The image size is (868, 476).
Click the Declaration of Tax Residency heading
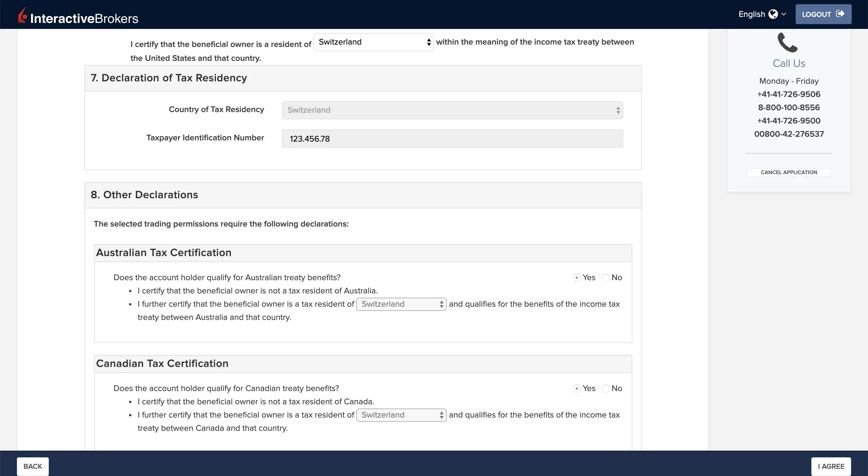coord(169,78)
